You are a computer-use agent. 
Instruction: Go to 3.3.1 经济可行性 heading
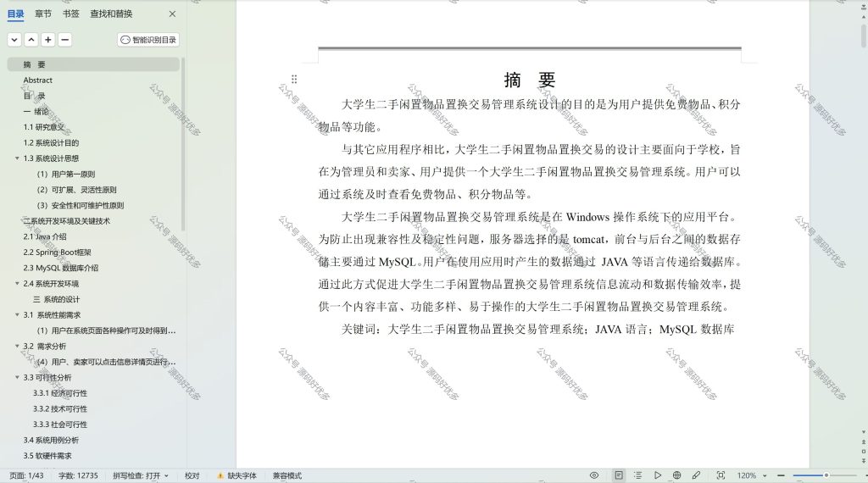(60, 393)
